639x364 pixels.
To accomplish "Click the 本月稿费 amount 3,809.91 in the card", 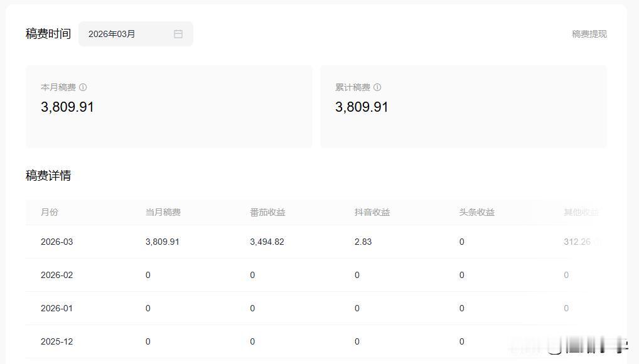I will click(67, 107).
